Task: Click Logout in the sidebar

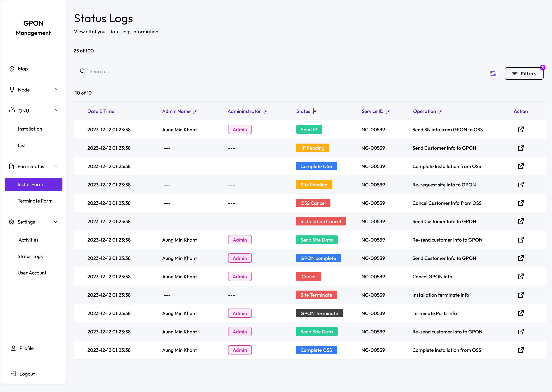Action: (x=27, y=374)
